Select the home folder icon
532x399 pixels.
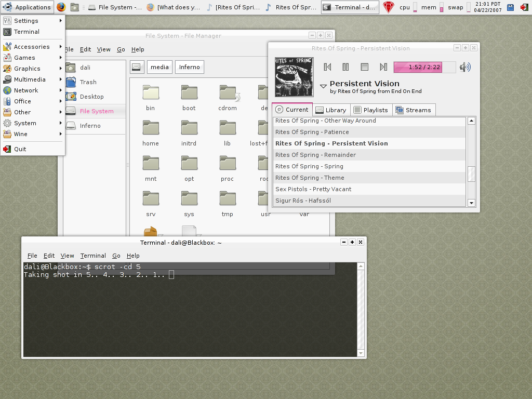click(151, 128)
